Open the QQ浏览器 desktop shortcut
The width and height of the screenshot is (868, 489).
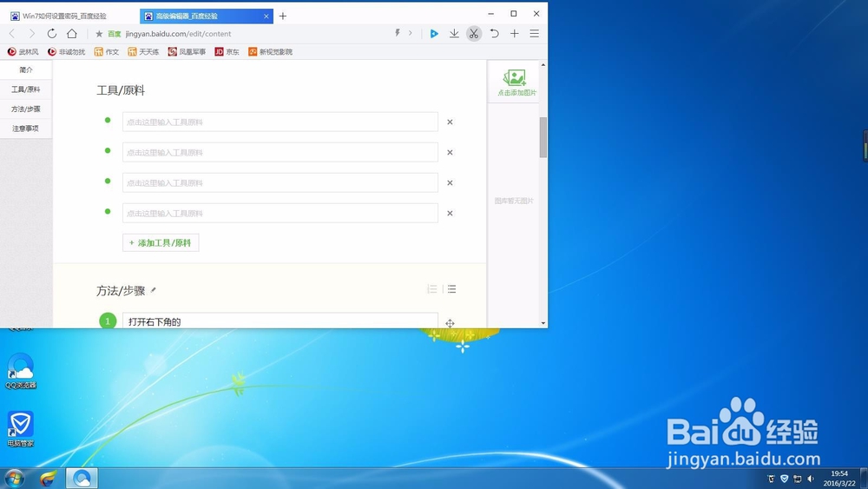click(21, 371)
